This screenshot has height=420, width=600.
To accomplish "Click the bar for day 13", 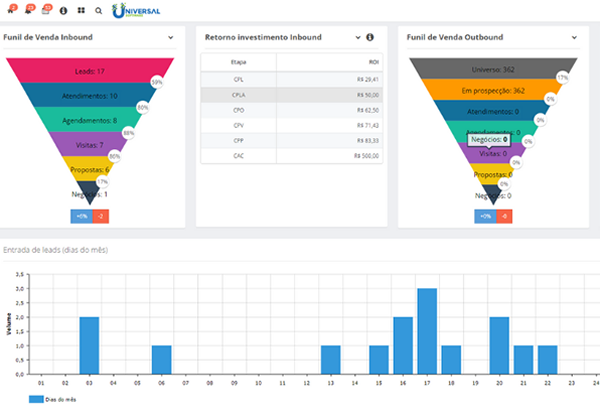I will (x=331, y=360).
